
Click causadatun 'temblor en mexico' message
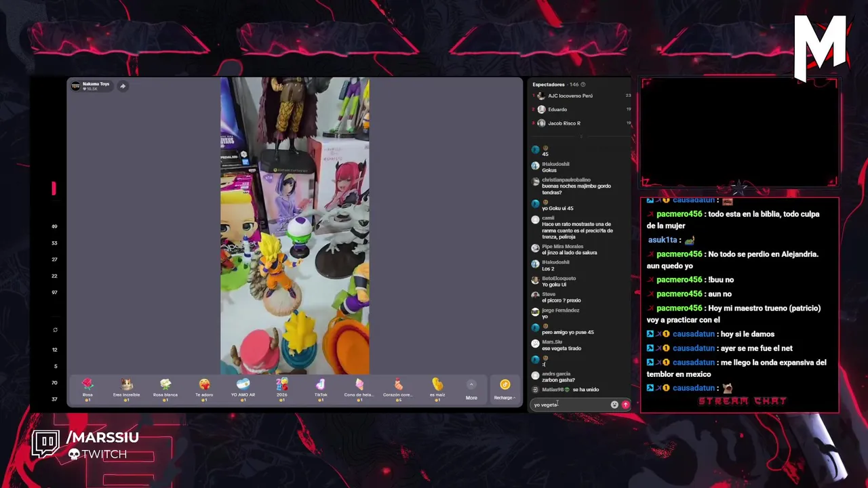[x=736, y=368]
